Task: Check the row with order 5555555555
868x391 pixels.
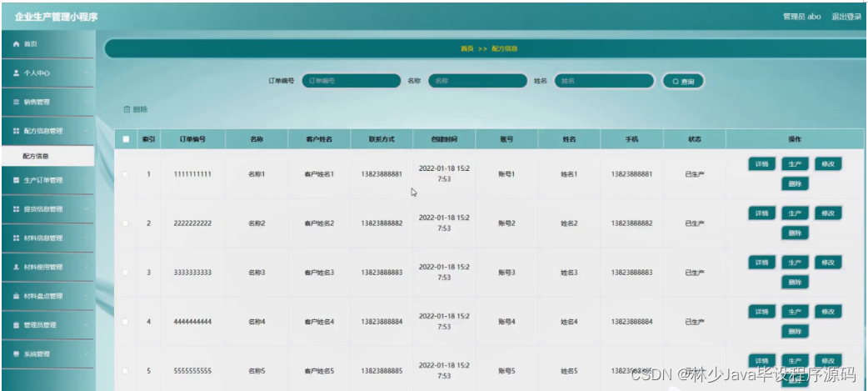Action: click(x=125, y=370)
